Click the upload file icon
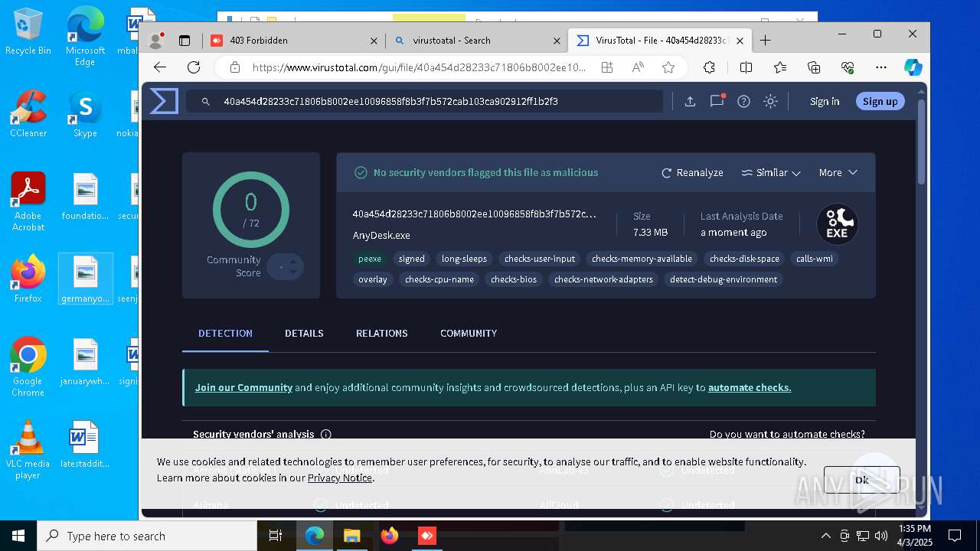The width and height of the screenshot is (980, 551). [690, 101]
